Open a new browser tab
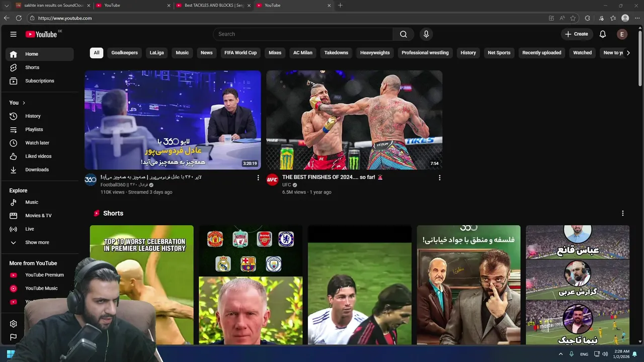This screenshot has width=644, height=362. 340,6
